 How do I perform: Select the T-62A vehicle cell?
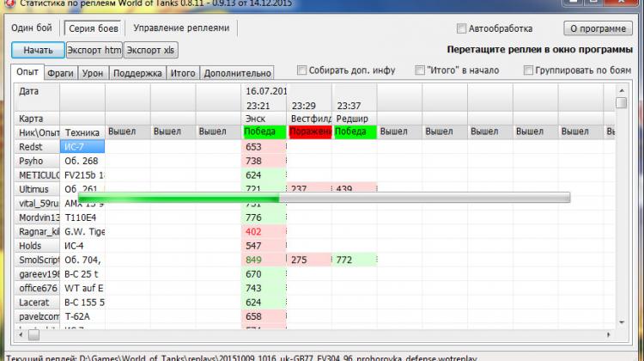pyautogui.click(x=82, y=316)
